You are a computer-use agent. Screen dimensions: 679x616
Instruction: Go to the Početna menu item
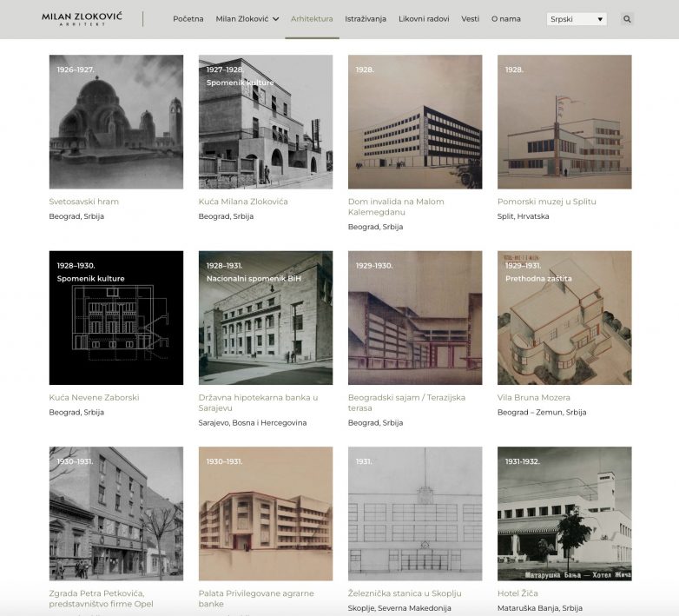[x=188, y=18]
